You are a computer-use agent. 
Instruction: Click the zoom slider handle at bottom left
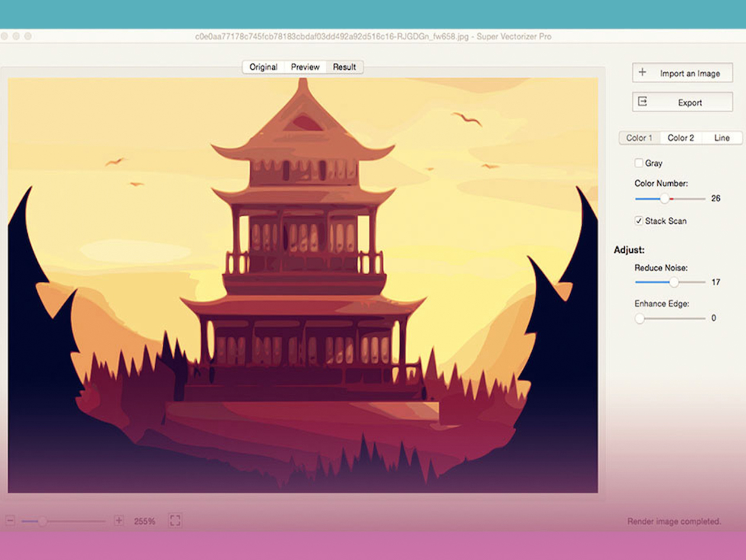pyautogui.click(x=43, y=521)
